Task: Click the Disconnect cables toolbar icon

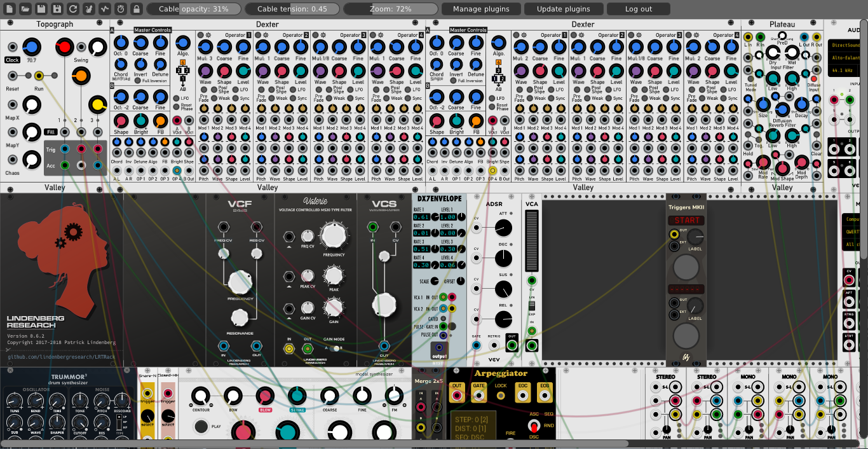Action: coord(88,9)
